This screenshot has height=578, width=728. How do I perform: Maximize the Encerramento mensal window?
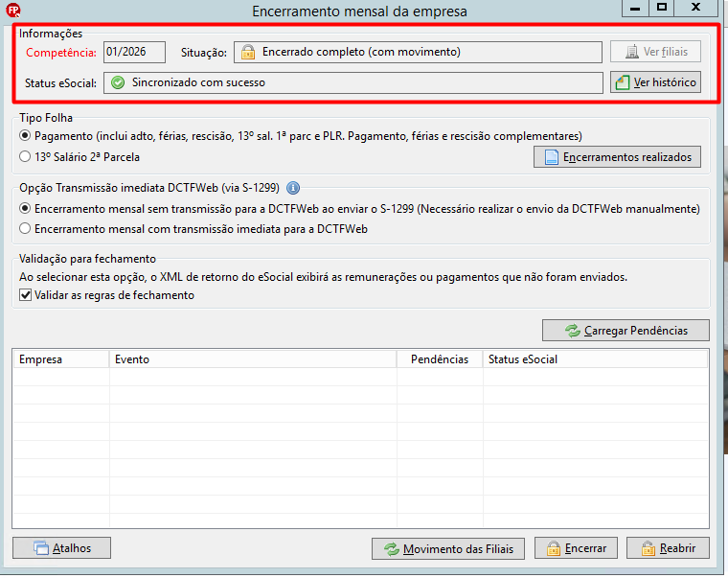point(662,8)
